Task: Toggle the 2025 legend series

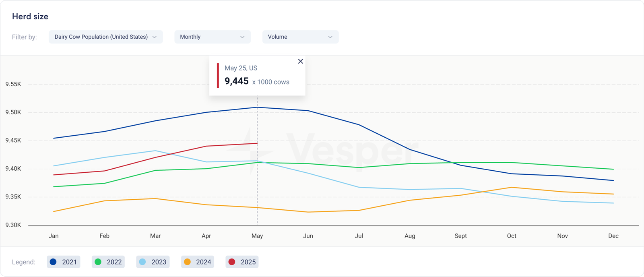Action: pos(242,262)
